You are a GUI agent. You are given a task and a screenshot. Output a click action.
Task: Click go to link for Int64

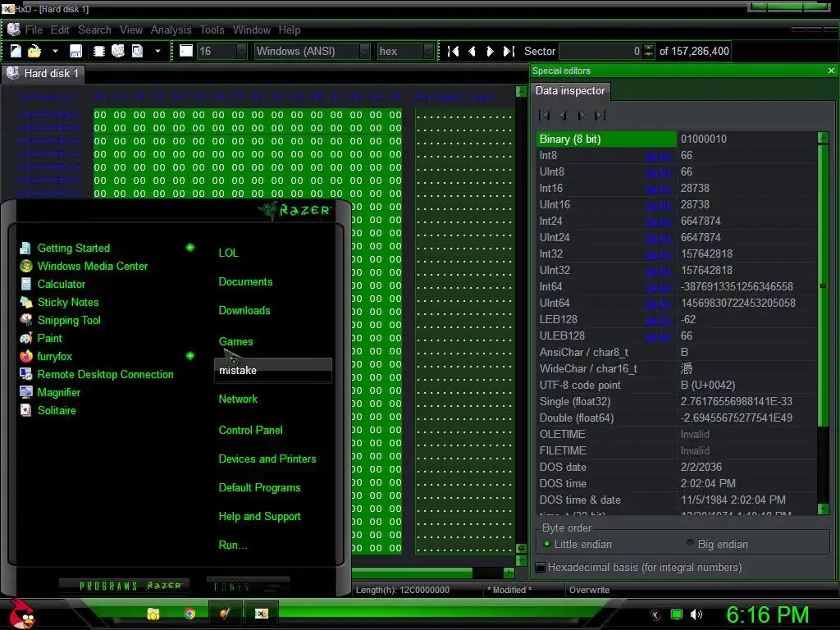coord(659,287)
